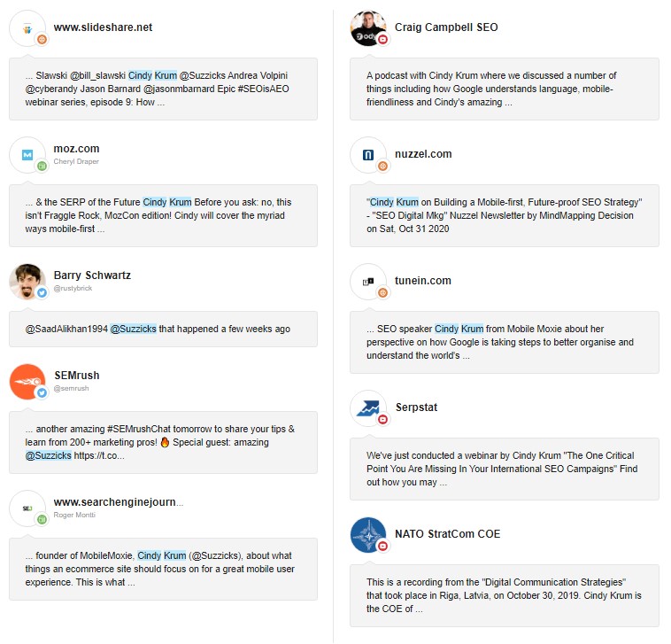Click the @Suzzicks mention in Barry Schwartz tweet
Image resolution: width=671 pixels, height=644 pixels.
(x=134, y=329)
